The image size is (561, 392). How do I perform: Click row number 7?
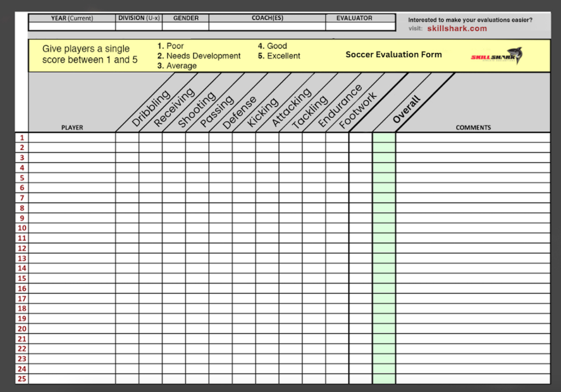22,198
